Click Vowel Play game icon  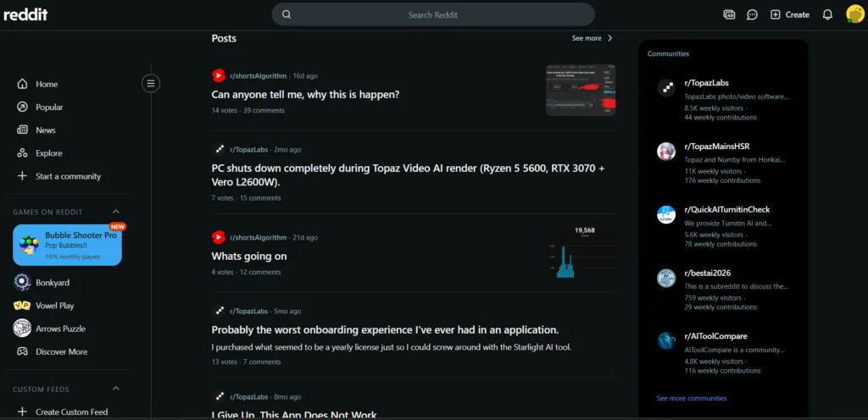tap(22, 306)
